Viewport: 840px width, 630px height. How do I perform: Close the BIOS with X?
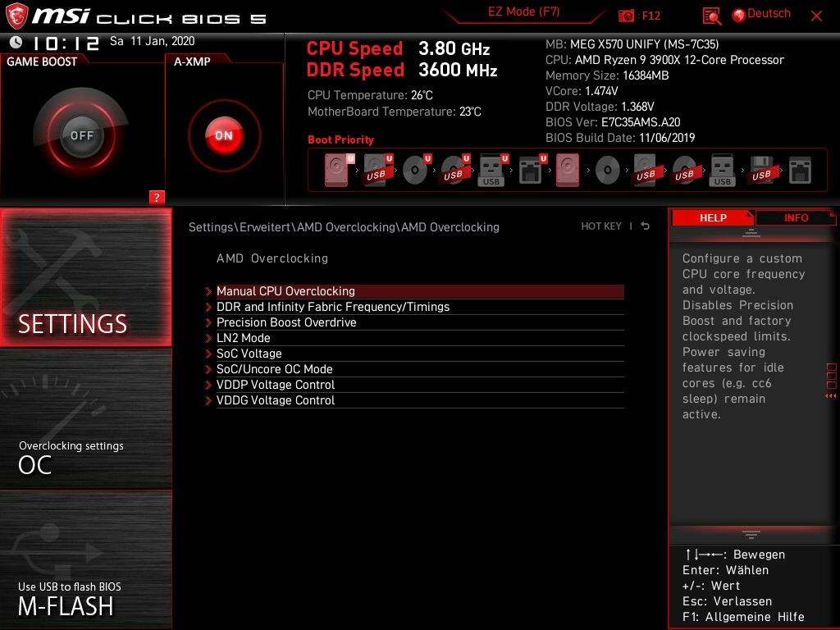point(816,16)
